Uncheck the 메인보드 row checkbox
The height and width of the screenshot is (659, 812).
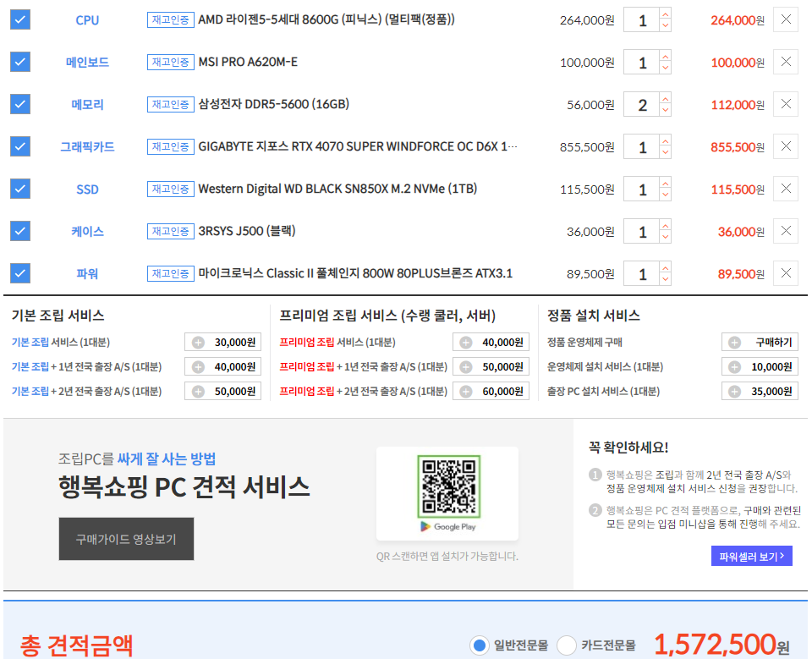[20, 62]
